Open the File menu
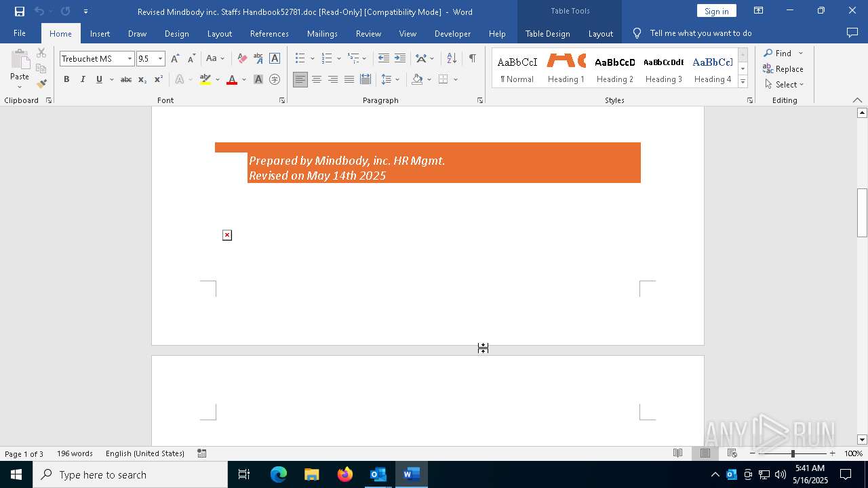868x488 pixels. tap(20, 33)
